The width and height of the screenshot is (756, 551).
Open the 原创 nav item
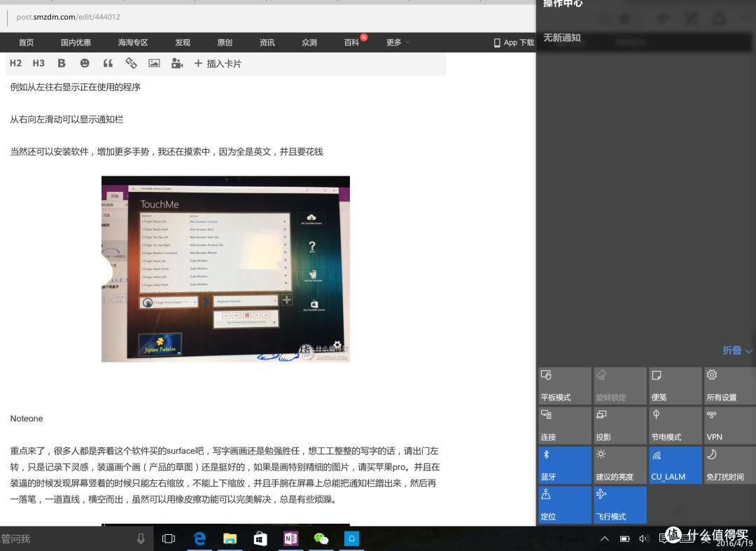(x=225, y=43)
